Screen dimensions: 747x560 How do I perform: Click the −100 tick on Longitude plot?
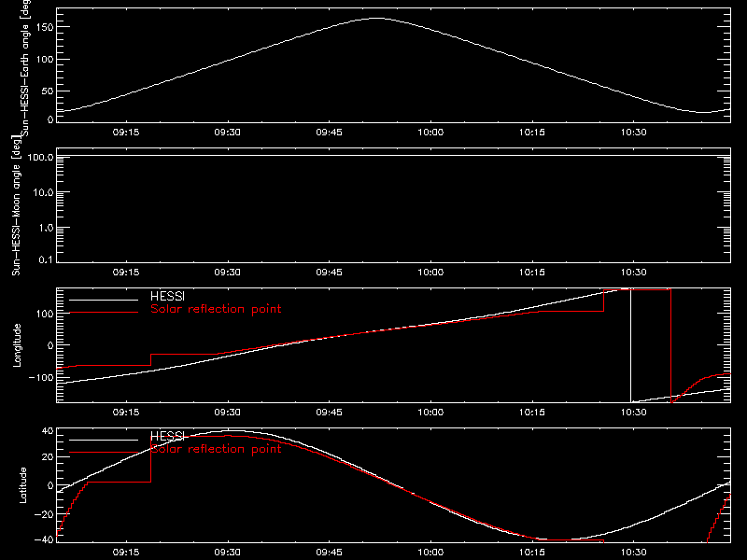(x=41, y=377)
